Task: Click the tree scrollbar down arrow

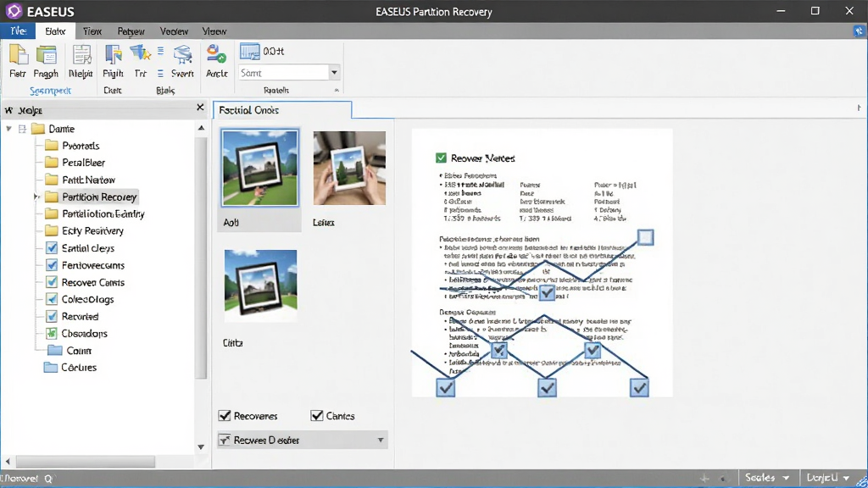Action: click(201, 447)
